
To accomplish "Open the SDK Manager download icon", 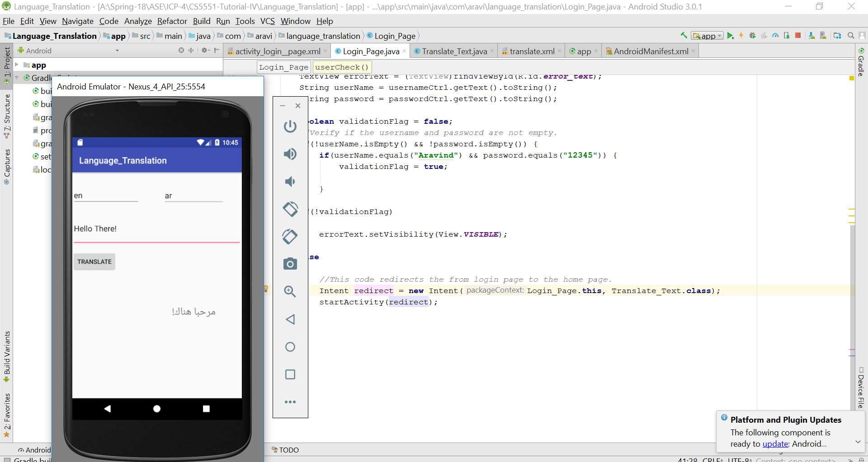I will [811, 36].
